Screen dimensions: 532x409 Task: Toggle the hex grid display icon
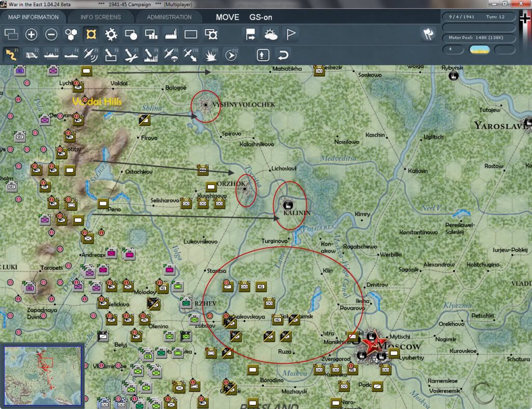point(71,34)
